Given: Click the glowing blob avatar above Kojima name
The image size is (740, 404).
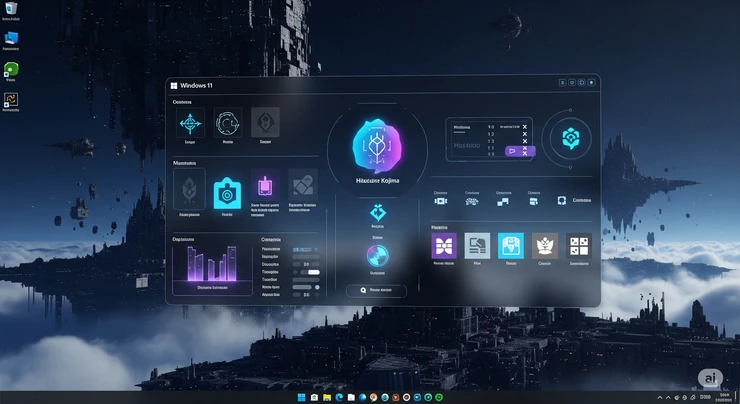Looking at the screenshot, I should click(377, 146).
